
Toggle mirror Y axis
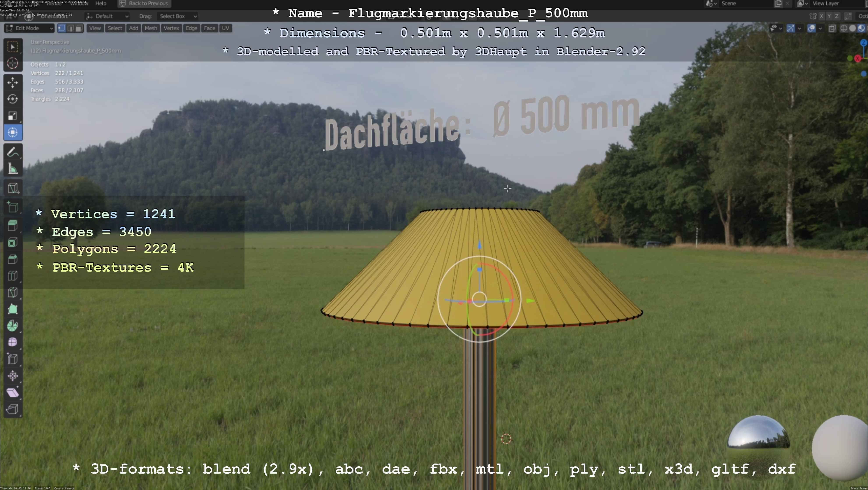pos(829,16)
